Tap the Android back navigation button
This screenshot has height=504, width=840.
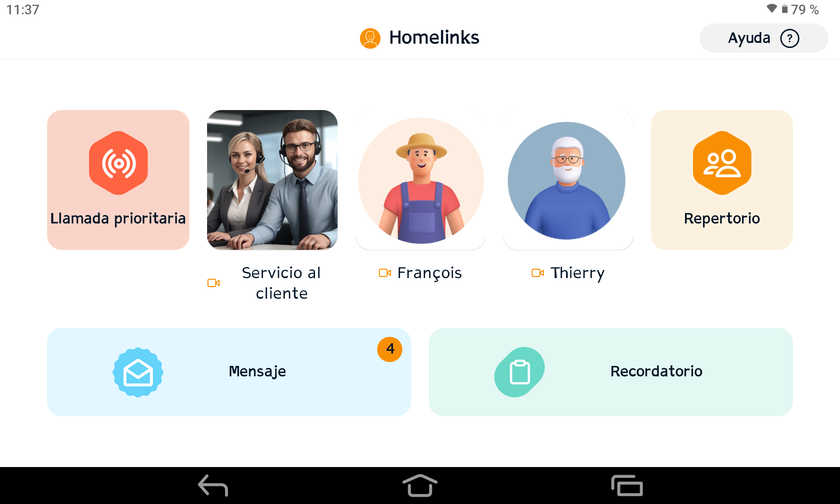tap(213, 486)
